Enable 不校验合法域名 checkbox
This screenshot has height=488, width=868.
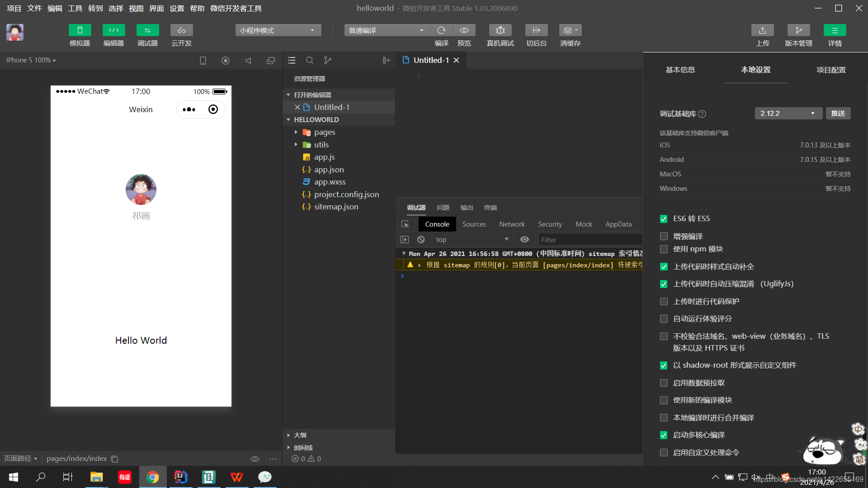(664, 336)
